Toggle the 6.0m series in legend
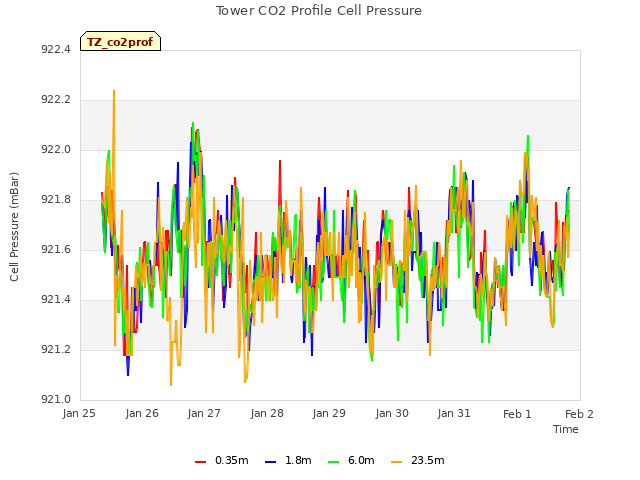 [351, 460]
